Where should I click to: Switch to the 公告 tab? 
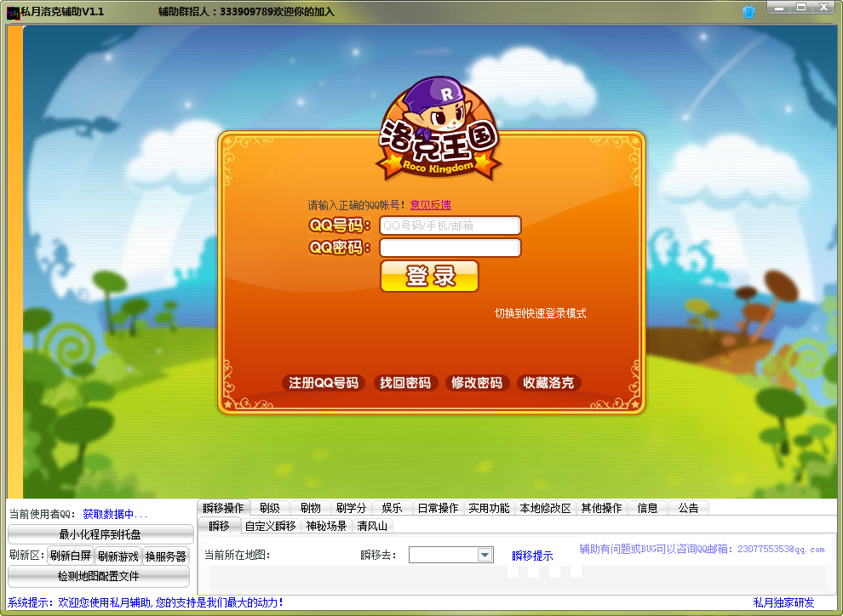point(688,508)
